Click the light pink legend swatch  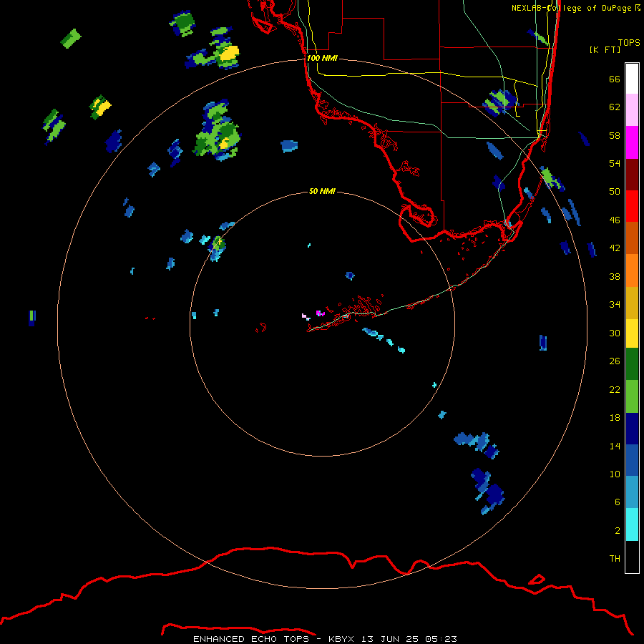632,110
